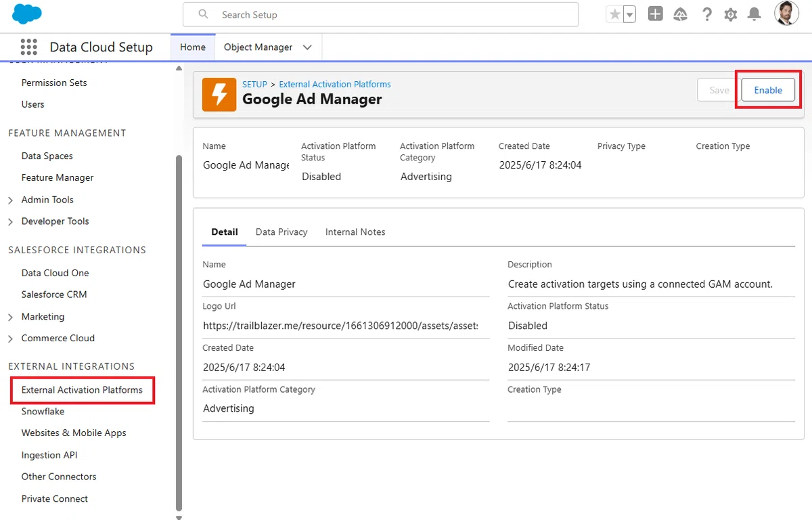The height and width of the screenshot is (520, 812).
Task: Click the sidebar vertical scrollbar thumb
Action: [x=179, y=333]
